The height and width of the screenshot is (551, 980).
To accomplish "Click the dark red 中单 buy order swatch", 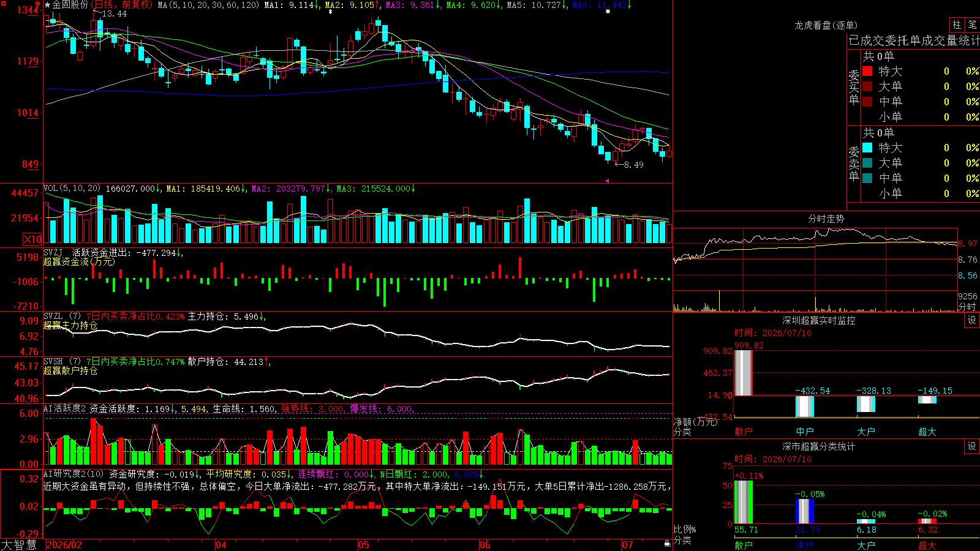I will coord(867,102).
